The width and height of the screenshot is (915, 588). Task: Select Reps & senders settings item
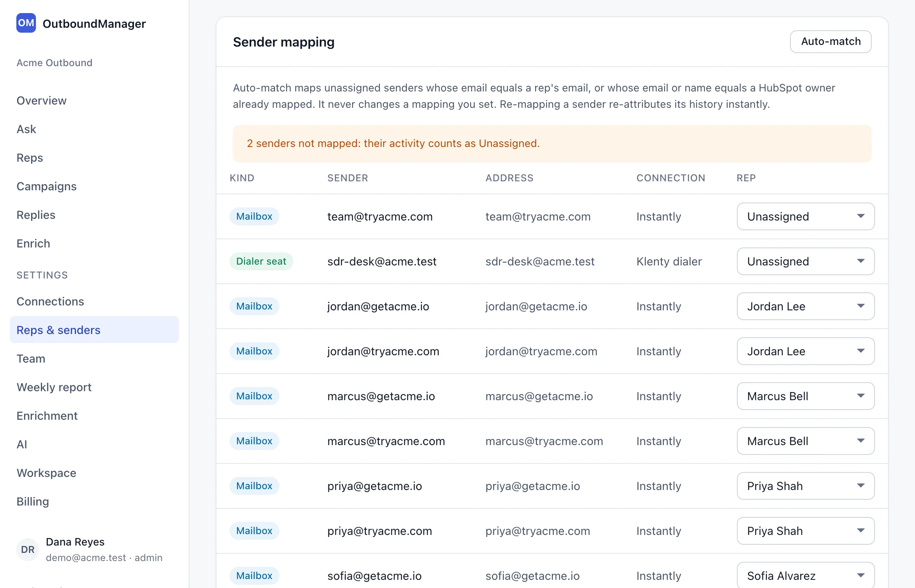pos(94,330)
